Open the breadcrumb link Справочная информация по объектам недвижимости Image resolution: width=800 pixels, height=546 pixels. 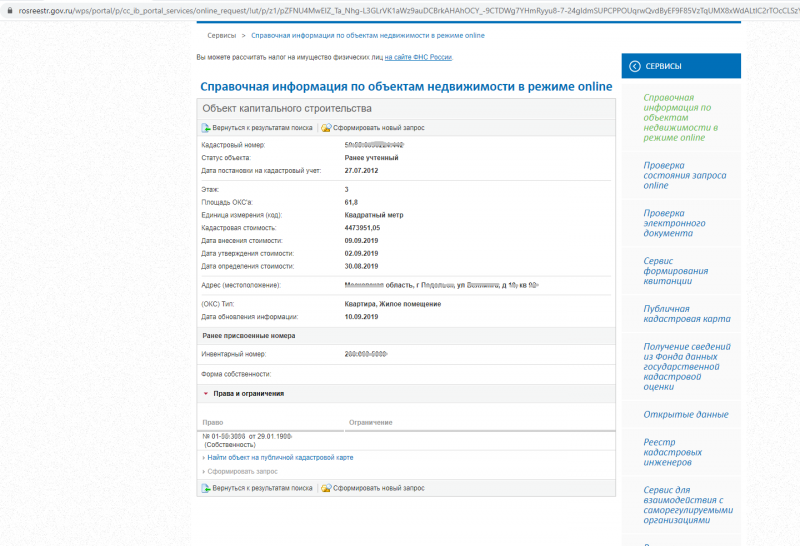point(368,36)
